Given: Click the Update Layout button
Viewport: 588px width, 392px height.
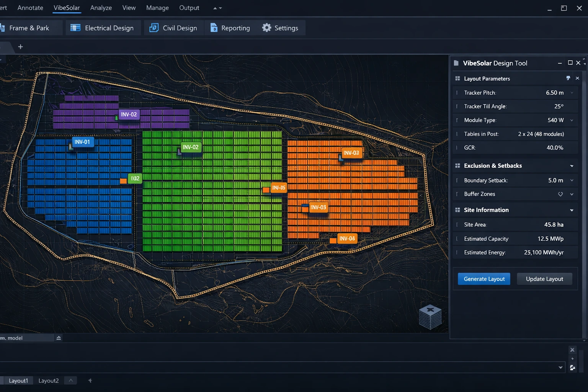Looking at the screenshot, I should tap(544, 279).
